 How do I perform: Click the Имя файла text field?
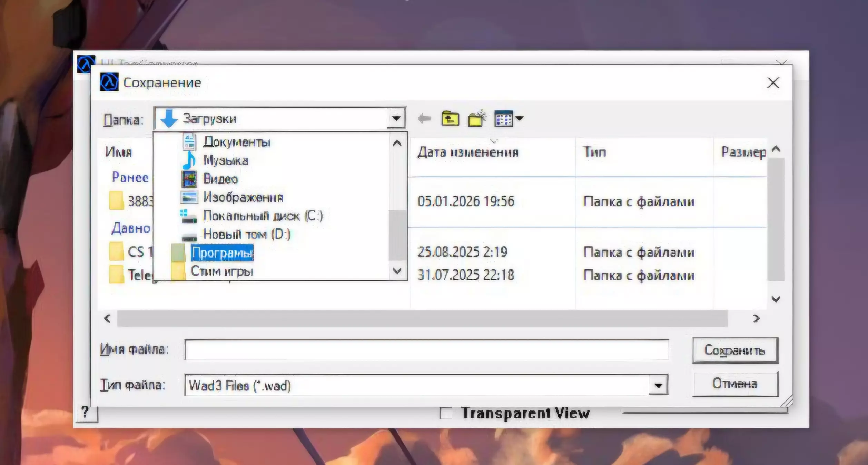(x=426, y=350)
